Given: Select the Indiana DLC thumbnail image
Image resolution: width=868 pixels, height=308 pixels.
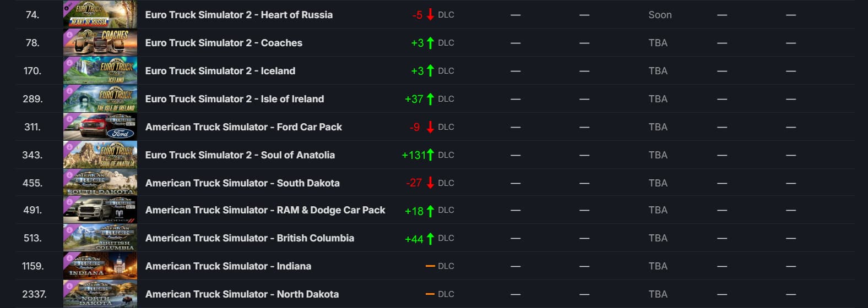Looking at the screenshot, I should coord(100,266).
